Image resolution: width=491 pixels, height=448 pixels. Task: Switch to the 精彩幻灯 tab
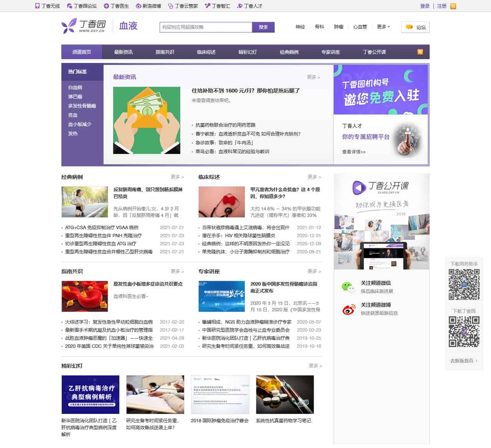(x=247, y=52)
